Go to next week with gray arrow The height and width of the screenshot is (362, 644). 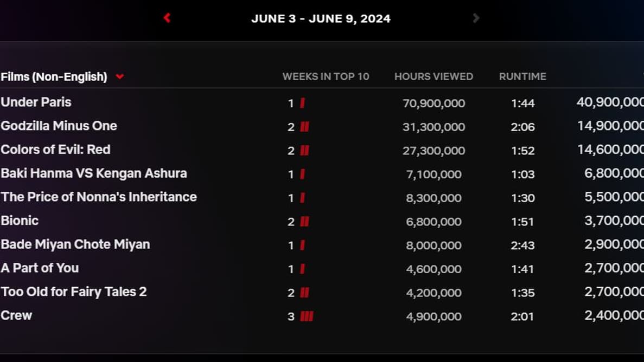[476, 18]
